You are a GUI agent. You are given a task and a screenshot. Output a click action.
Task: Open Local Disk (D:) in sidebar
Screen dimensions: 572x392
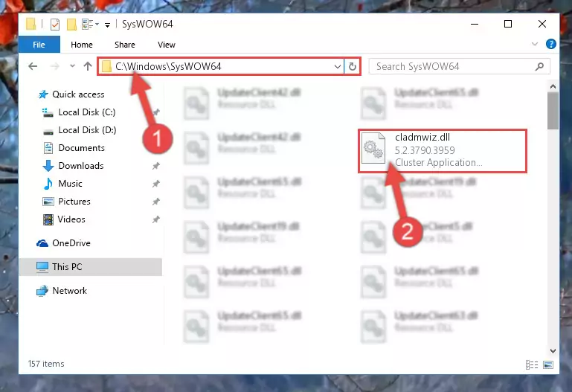coord(87,130)
